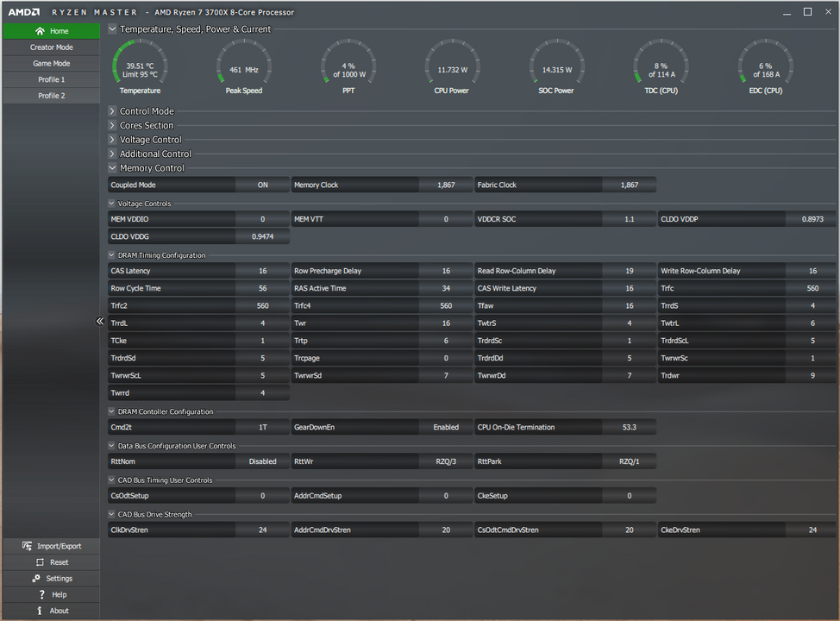Open Settings
Viewport: 840px width, 621px height.
52,578
